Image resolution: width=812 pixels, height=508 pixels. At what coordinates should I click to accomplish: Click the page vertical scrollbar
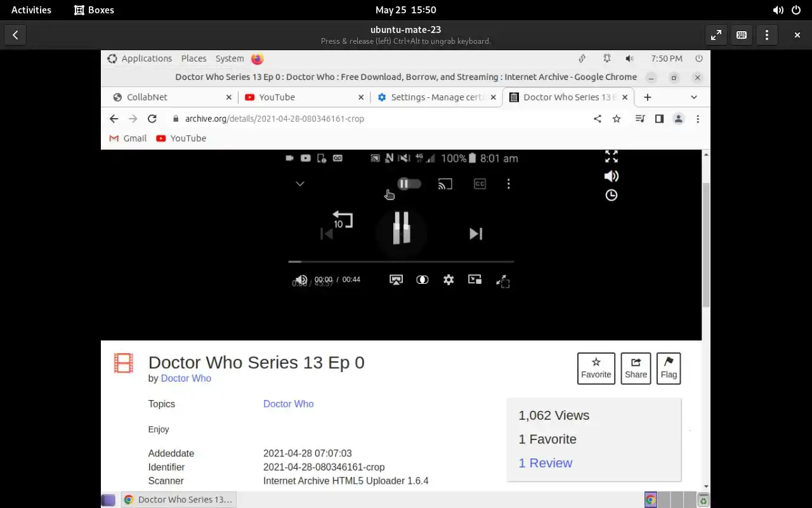[706, 245]
